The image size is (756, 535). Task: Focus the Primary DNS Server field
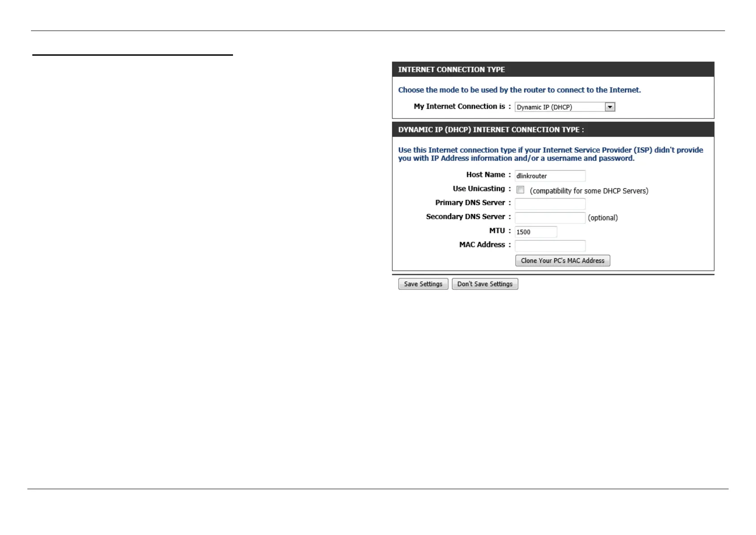550,204
